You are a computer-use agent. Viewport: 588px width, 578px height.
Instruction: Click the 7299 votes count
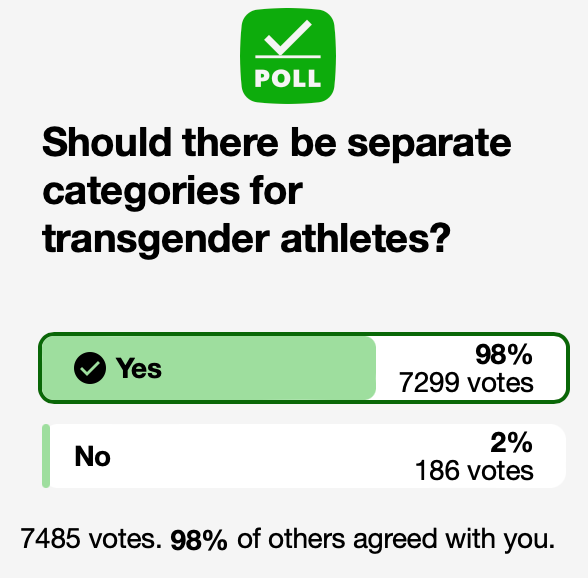tap(466, 383)
